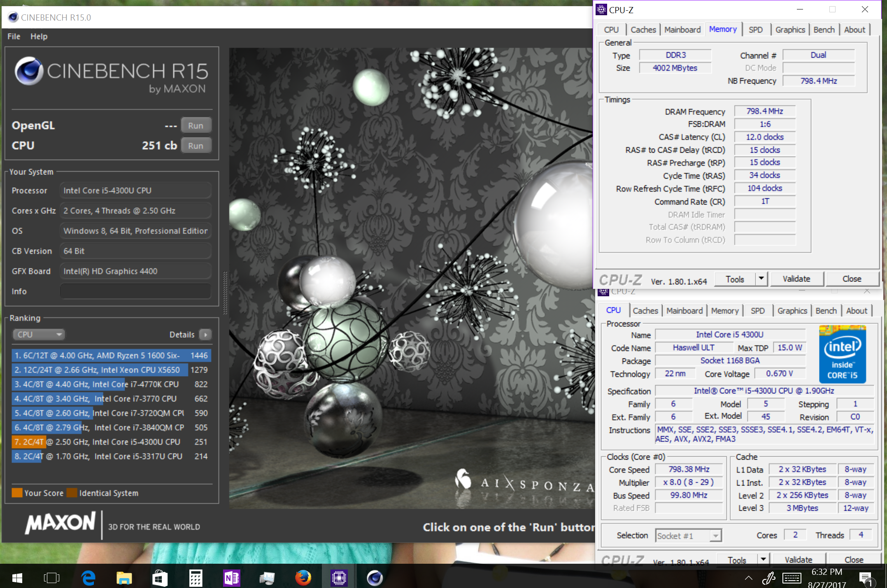Launch Microsoft Edge from taskbar

88,578
